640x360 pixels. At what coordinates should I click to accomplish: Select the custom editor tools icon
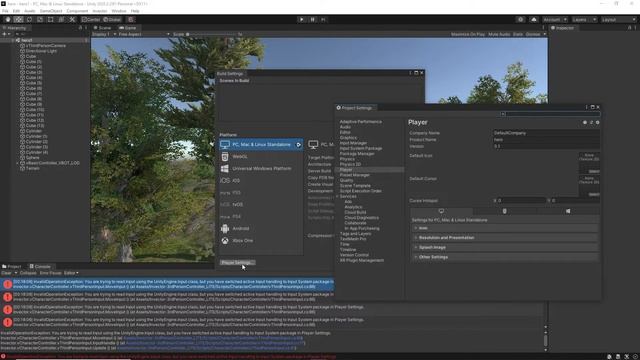(72, 20)
